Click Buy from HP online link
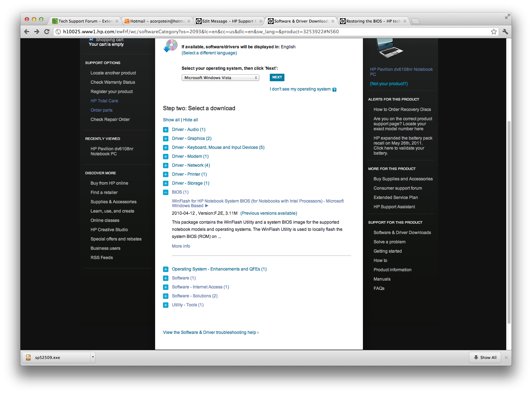532x394 pixels. [x=109, y=183]
